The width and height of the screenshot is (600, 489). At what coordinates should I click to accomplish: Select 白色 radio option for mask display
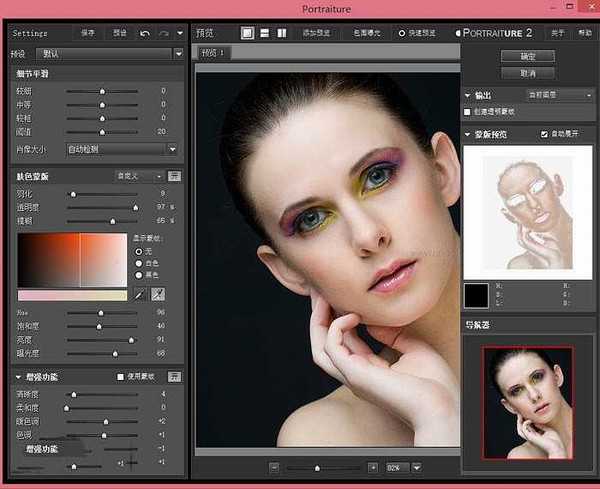point(138,264)
